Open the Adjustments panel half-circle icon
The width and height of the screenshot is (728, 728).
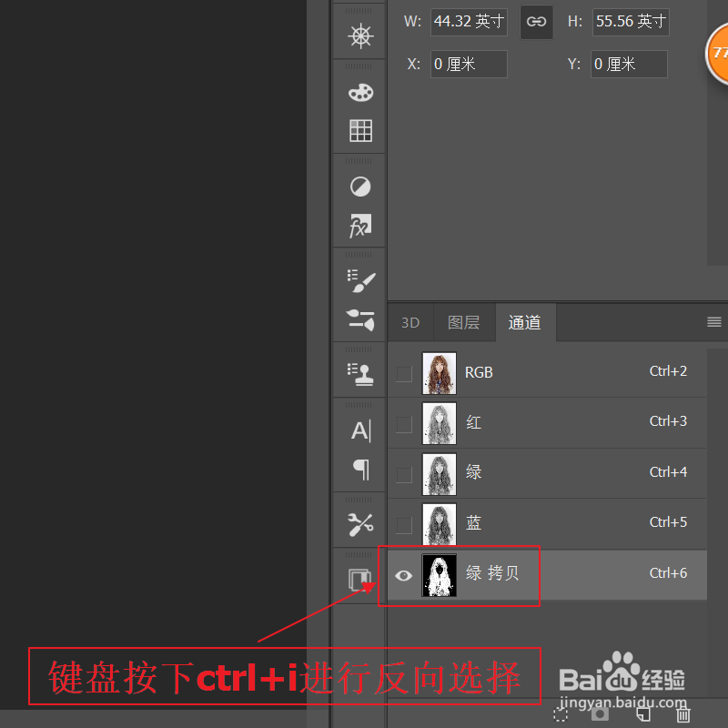pos(360,187)
